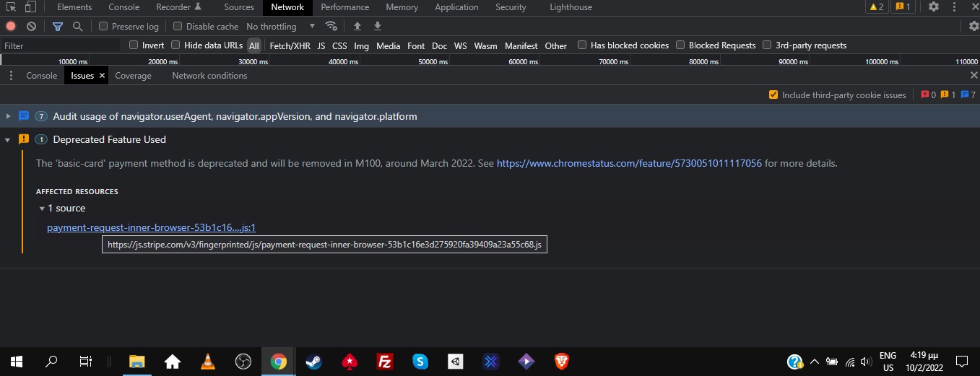980x376 pixels.
Task: Enable Preserve log checkbox
Action: point(103,26)
